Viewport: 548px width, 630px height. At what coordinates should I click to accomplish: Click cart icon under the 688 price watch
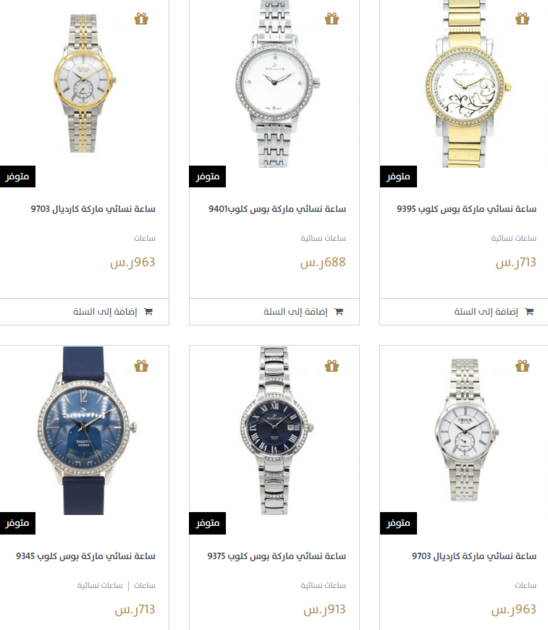pos(339,311)
